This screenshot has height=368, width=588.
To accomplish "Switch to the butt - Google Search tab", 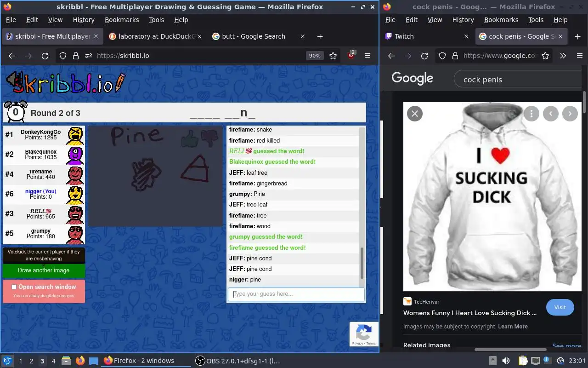I will [x=259, y=36].
